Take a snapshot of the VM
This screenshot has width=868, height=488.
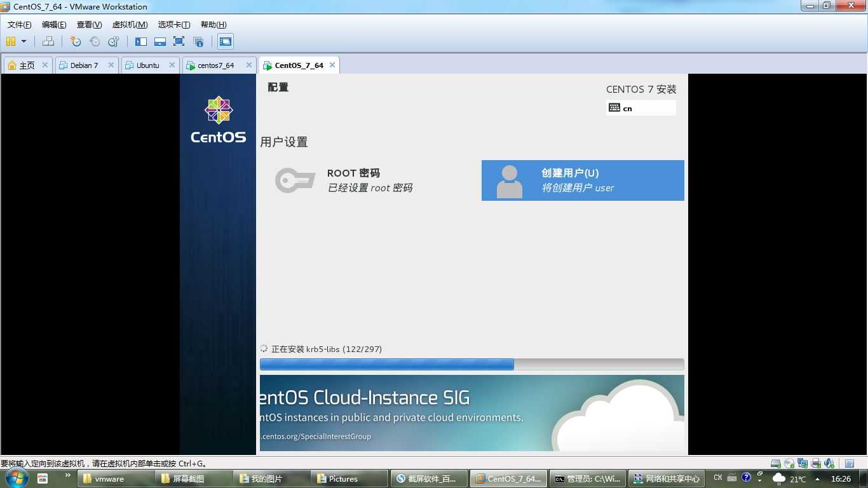tap(76, 41)
